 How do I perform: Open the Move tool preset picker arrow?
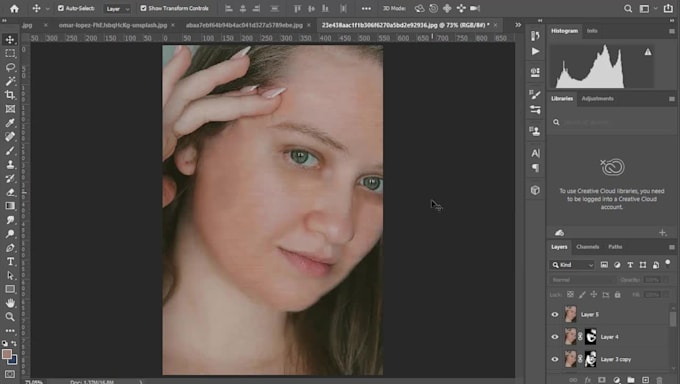pos(48,9)
